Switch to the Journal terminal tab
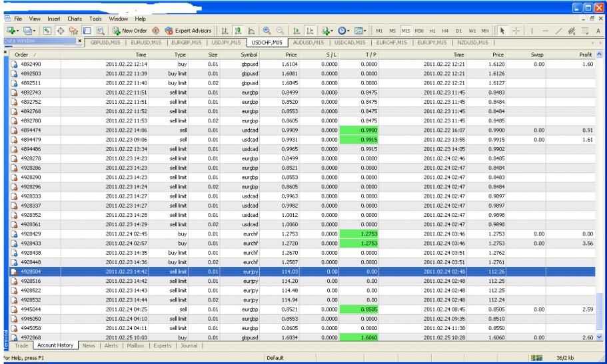The height and width of the screenshot is (364, 607). 191,345
